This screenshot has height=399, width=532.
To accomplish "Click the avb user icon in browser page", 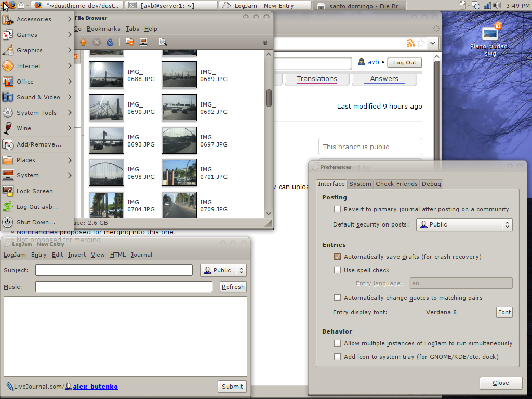I will [362, 62].
